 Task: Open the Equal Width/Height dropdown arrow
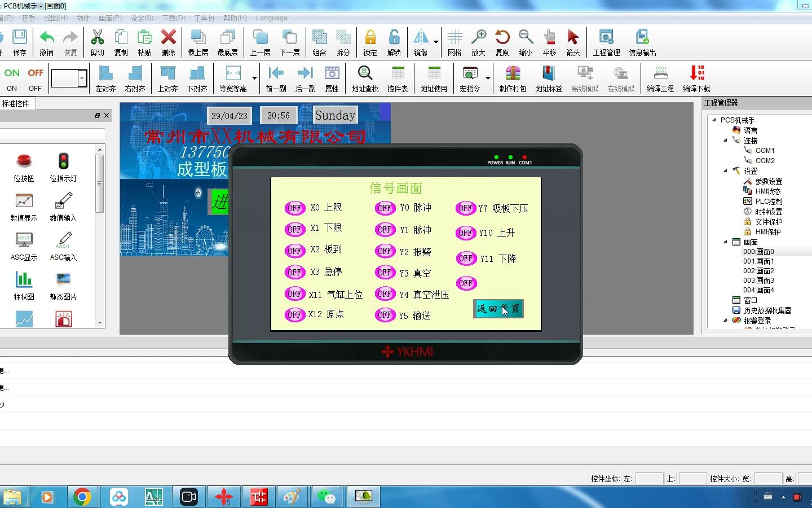pyautogui.click(x=254, y=78)
